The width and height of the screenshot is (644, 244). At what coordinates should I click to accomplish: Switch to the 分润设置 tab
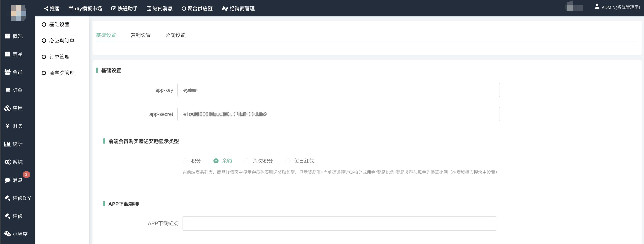pos(175,35)
